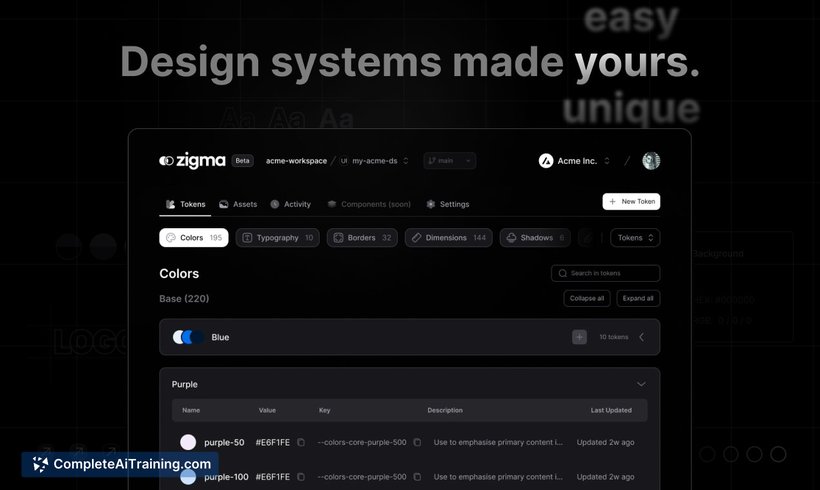
Task: Click the purple-50 color swatch
Action: point(188,442)
